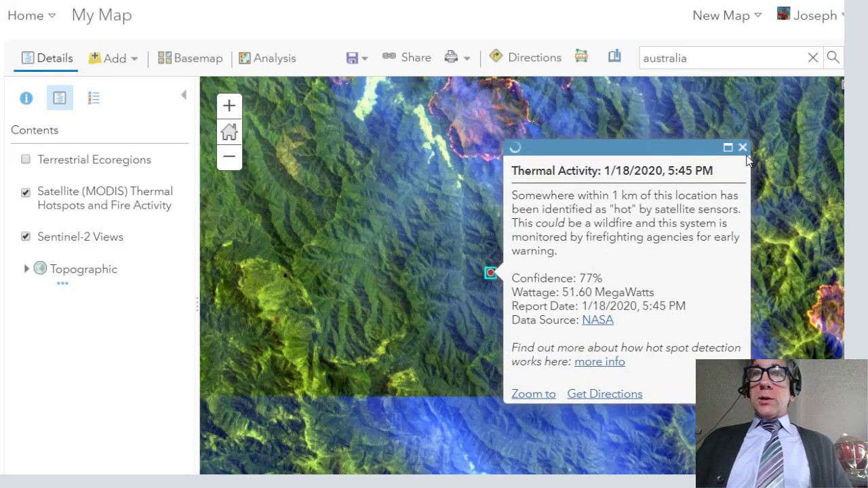
Task: Enable the Terrestrial Ecoregions layer
Action: click(x=26, y=159)
